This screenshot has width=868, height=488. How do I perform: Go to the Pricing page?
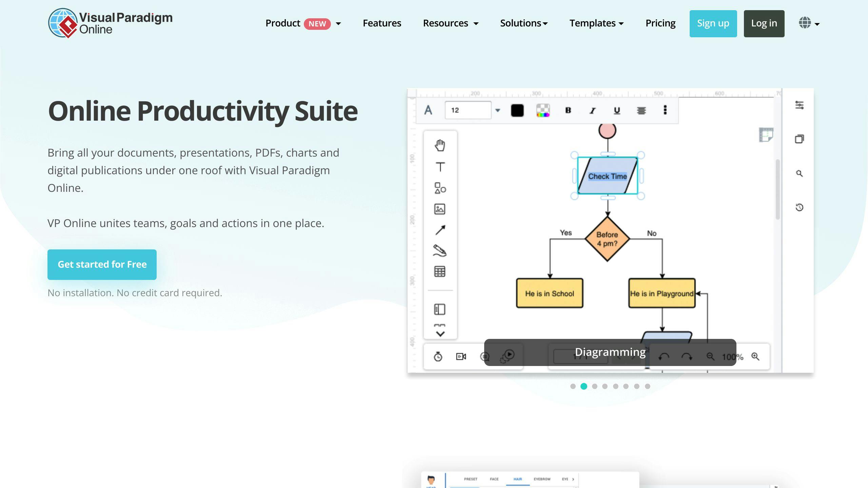click(660, 23)
